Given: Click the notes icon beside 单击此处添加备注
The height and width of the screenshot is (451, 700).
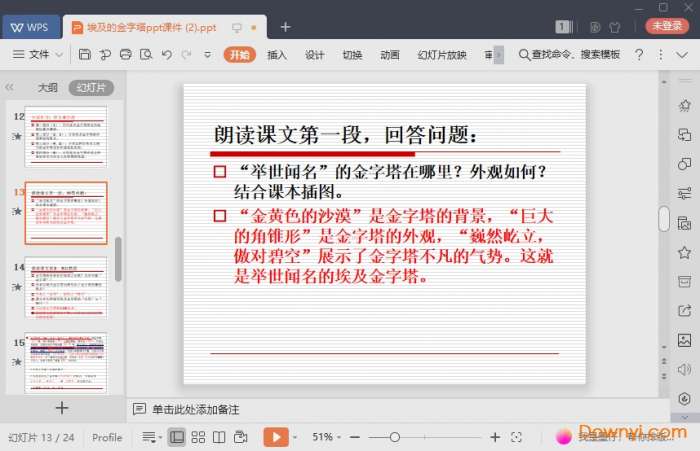Looking at the screenshot, I should pyautogui.click(x=139, y=409).
